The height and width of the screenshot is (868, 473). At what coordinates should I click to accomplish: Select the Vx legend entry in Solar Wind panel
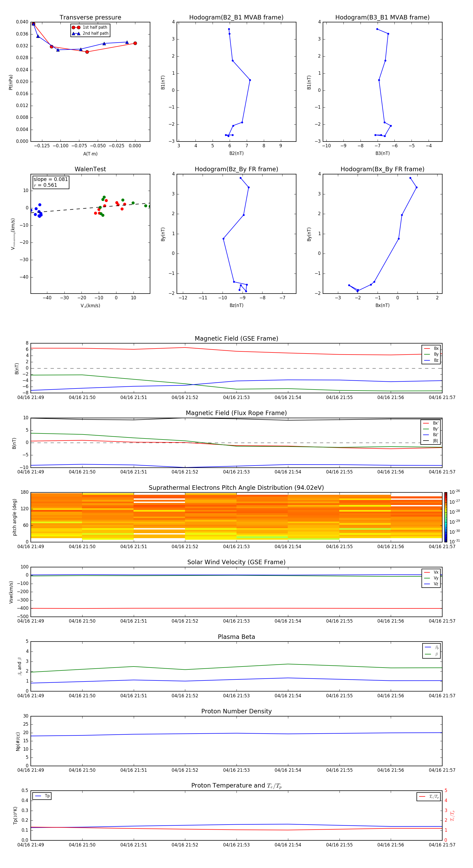(431, 572)
